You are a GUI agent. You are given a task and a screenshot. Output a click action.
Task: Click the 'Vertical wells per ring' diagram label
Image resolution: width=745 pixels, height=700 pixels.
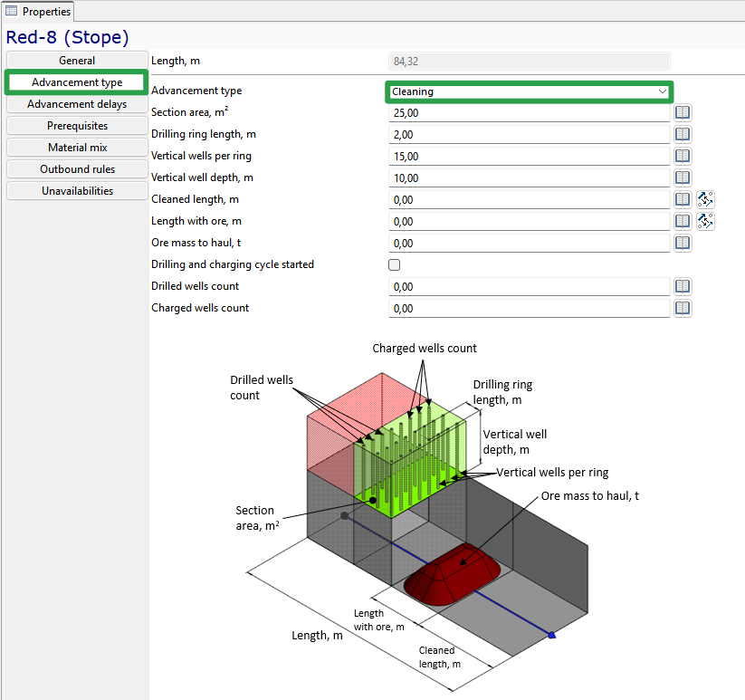(552, 473)
